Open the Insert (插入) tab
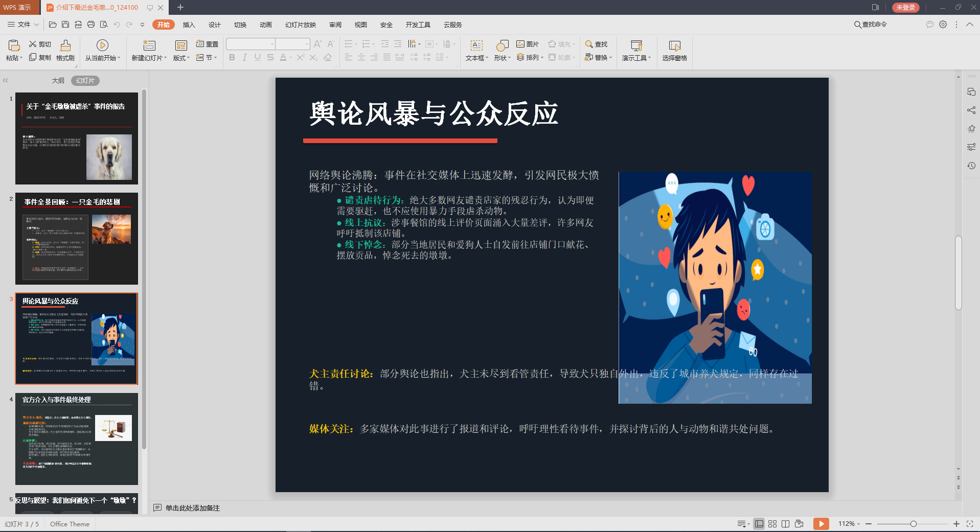The width and height of the screenshot is (980, 532). click(x=189, y=25)
